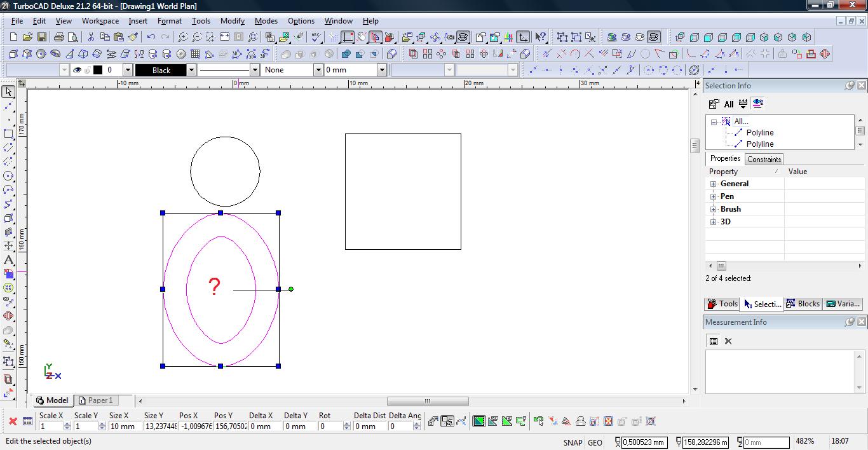Select the Circle tool in left toolbar
The width and height of the screenshot is (868, 450).
pyautogui.click(x=8, y=176)
